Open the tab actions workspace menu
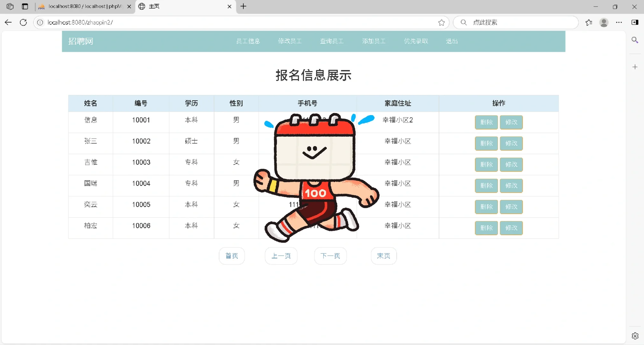The width and height of the screenshot is (644, 345). point(10,6)
